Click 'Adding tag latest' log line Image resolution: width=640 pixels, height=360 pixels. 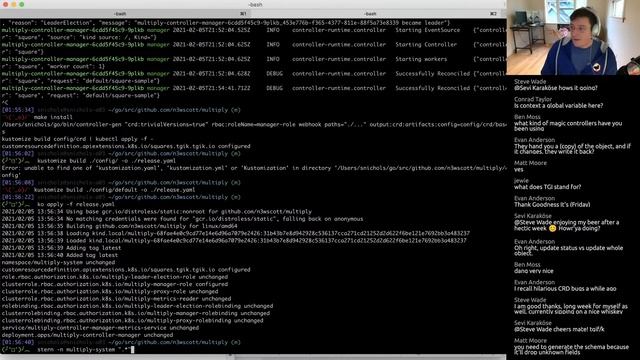(61, 248)
